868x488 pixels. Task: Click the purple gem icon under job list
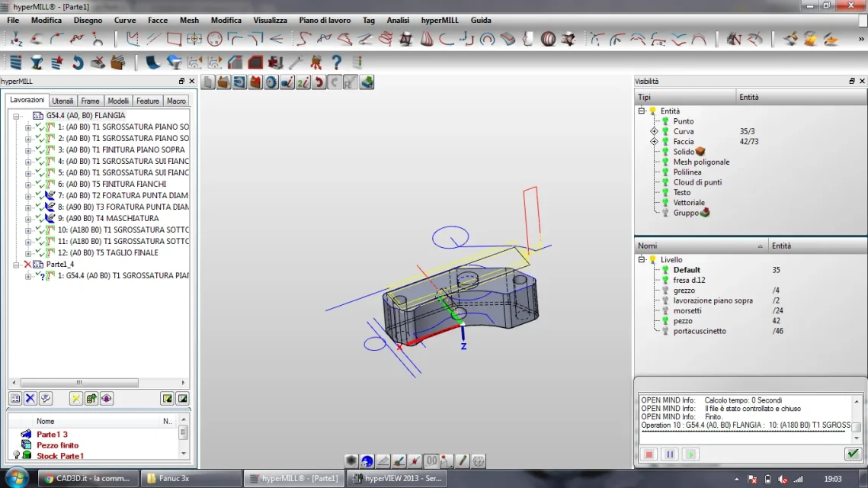(x=106, y=398)
